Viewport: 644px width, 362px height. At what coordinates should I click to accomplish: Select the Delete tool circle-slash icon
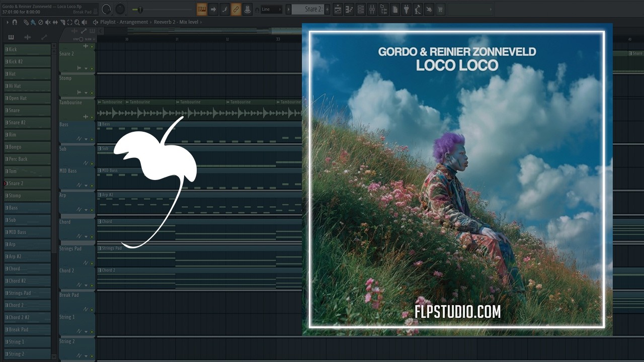pos(40,22)
